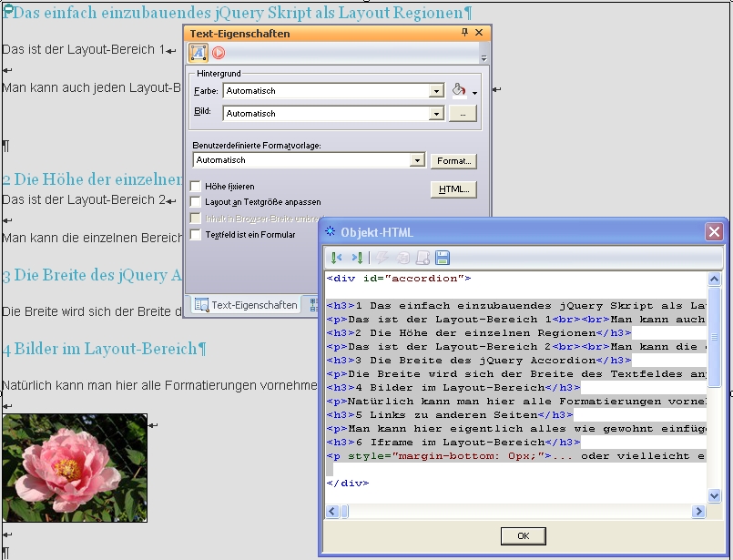
Task: Toggle 'Layout an Textgröße anpassen' checkbox
Action: click(x=196, y=202)
